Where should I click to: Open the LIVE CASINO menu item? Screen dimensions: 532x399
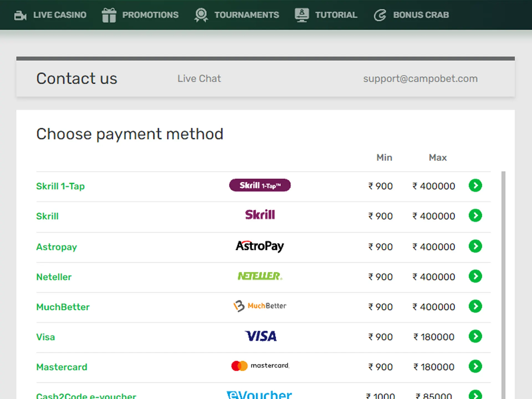pyautogui.click(x=60, y=15)
